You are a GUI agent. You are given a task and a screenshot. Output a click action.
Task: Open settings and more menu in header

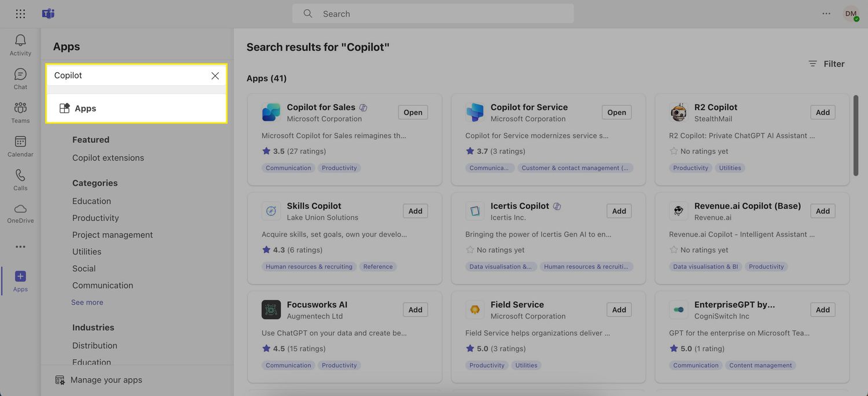coord(826,14)
